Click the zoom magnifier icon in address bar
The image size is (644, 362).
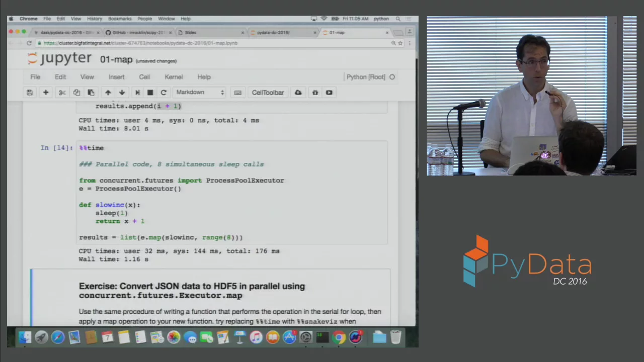point(393,43)
